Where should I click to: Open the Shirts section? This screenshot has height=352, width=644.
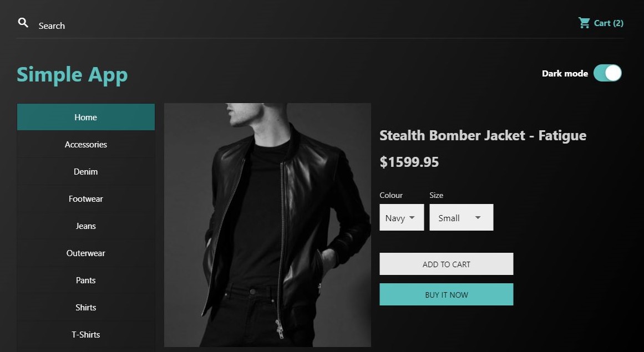tap(85, 307)
